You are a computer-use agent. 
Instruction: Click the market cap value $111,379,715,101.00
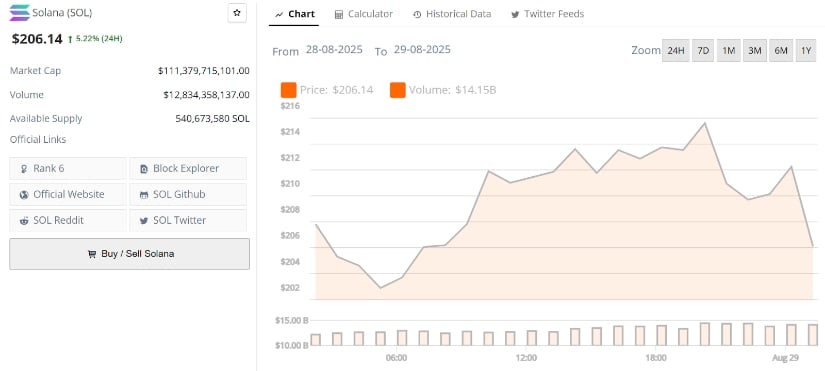pyautogui.click(x=204, y=71)
